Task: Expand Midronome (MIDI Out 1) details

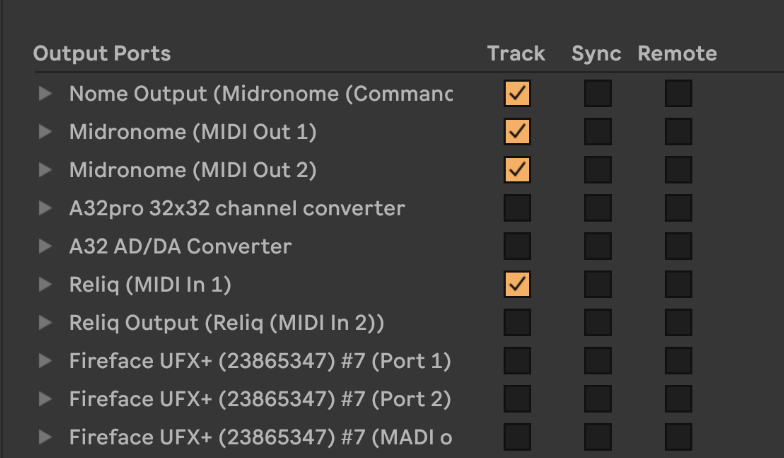Action: [x=44, y=132]
